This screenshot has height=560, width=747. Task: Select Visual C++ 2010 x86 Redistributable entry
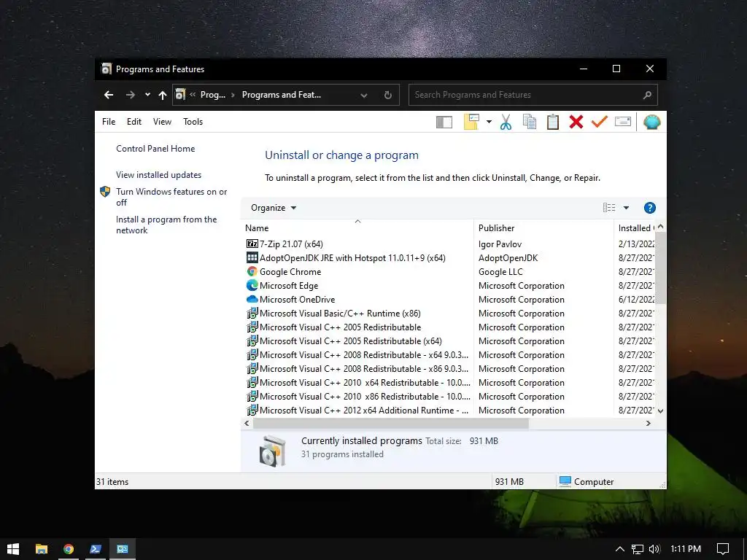coord(358,396)
